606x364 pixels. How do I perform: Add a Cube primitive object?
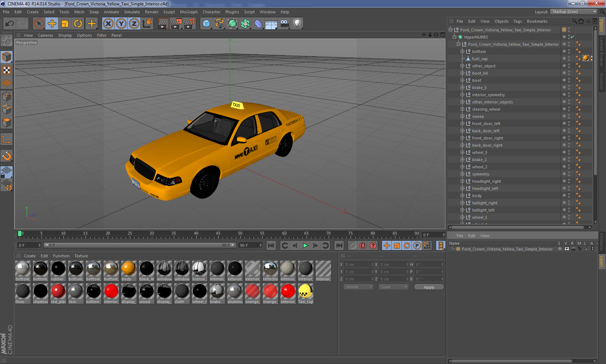pyautogui.click(x=206, y=24)
